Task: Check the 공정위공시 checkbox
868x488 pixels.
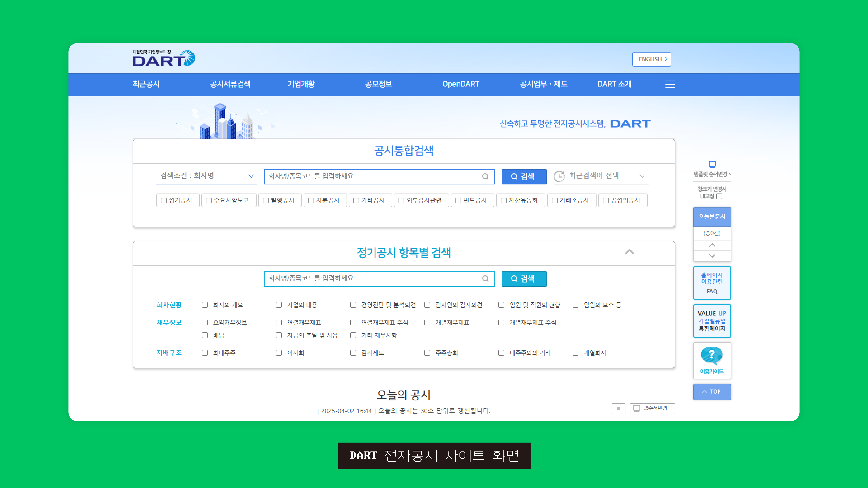Action: [606, 200]
